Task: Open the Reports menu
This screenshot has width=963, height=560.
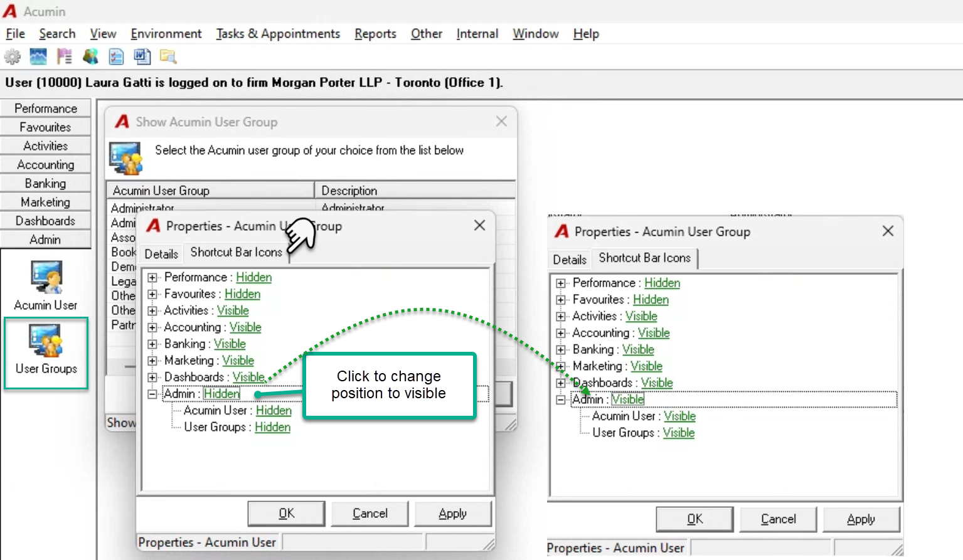Action: point(375,34)
